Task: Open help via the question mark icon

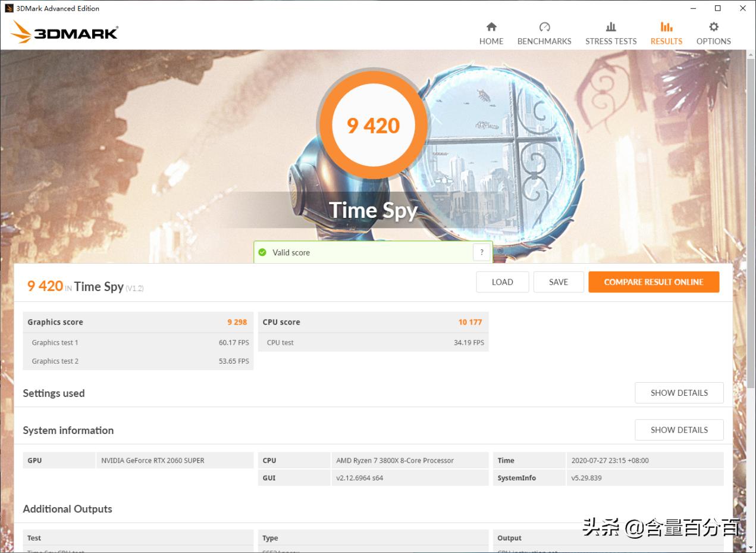Action: 481,252
